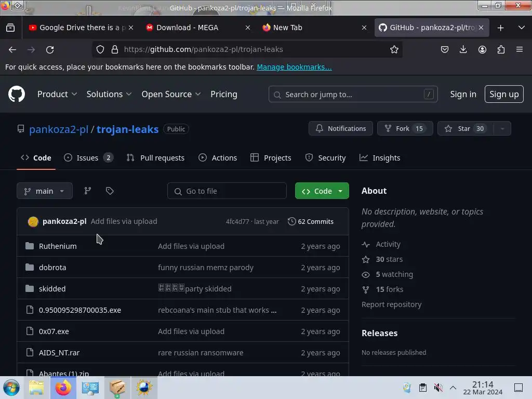Viewport: 532px width, 399px height.
Task: Reload the page with the refresh icon
Action: [50, 49]
